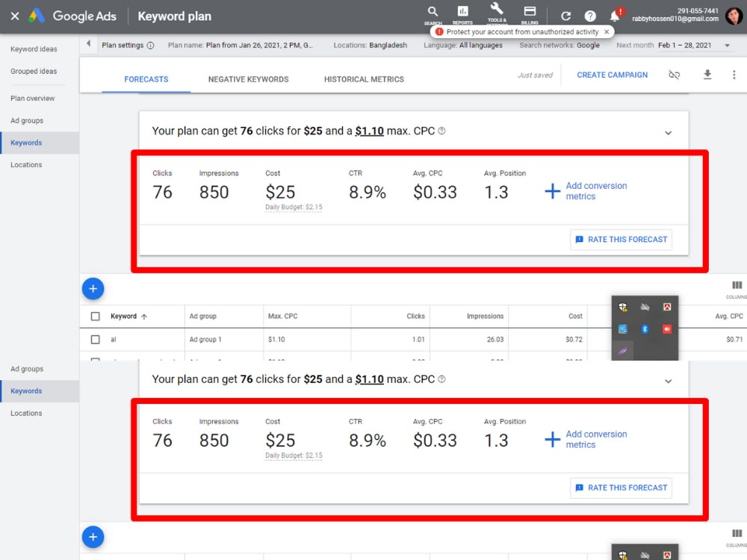Dismiss the Protect your account notification

click(x=607, y=32)
